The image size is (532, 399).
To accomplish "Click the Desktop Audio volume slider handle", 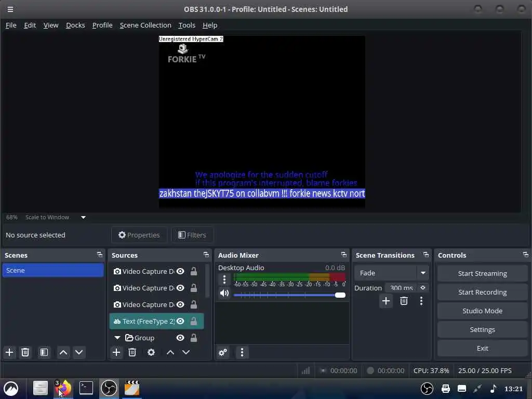I will [x=340, y=295].
